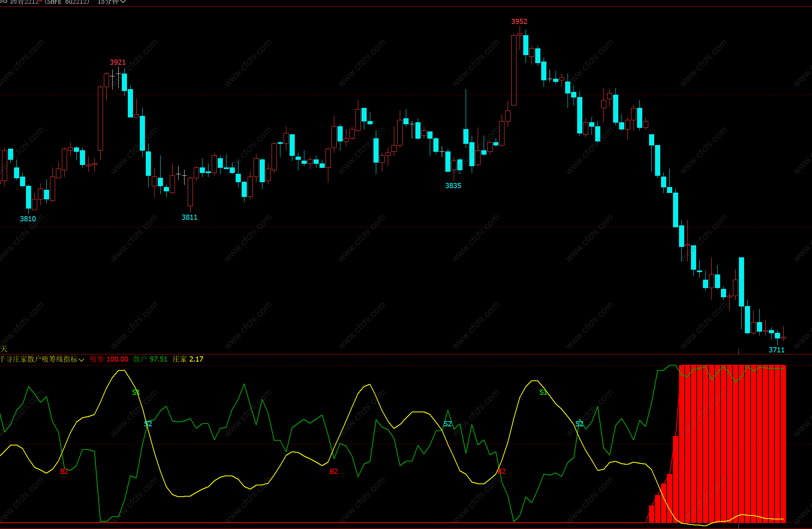Click the 3835 low price label
812x529 pixels.
453,186
